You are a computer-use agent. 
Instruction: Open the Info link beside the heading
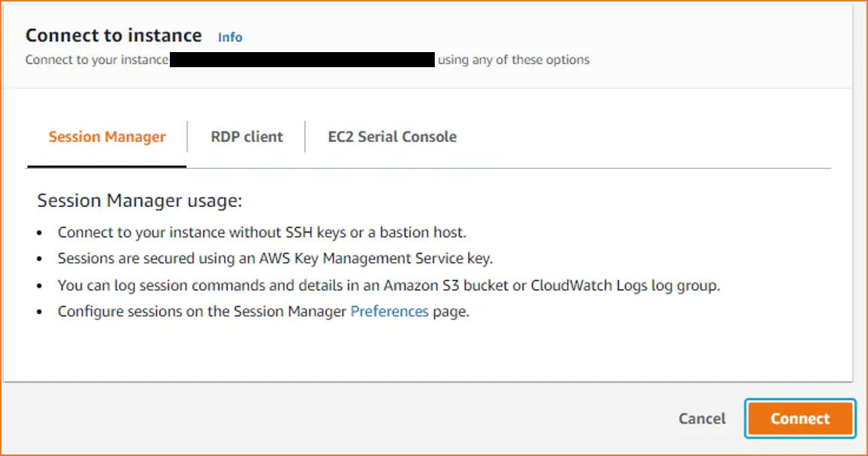[229, 36]
